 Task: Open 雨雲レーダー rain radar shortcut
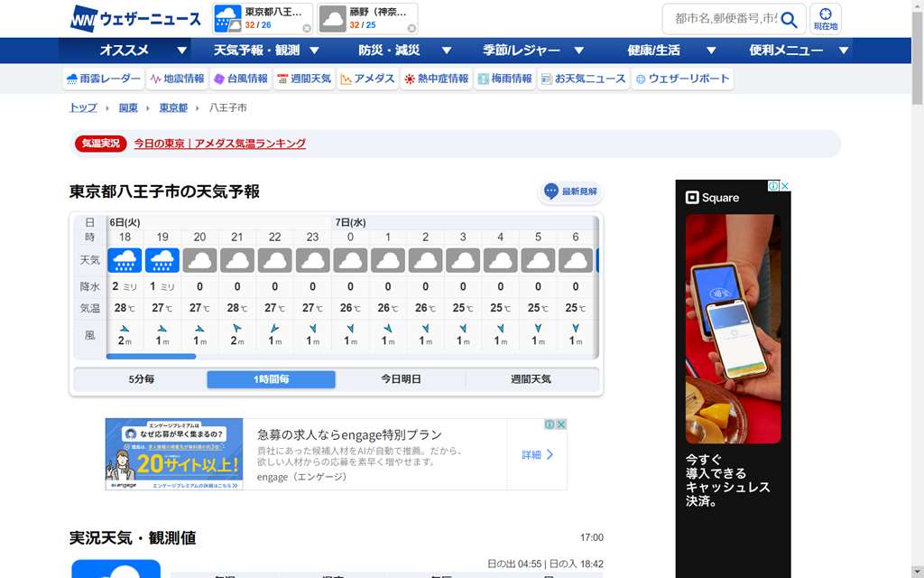coord(103,79)
